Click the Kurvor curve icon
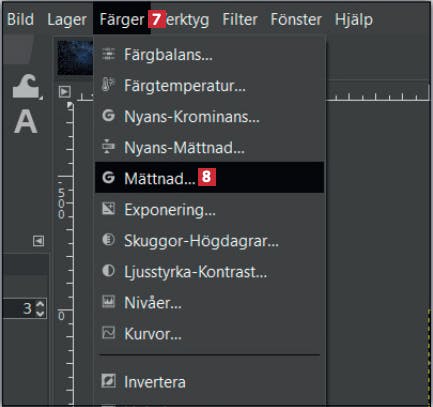 108,333
